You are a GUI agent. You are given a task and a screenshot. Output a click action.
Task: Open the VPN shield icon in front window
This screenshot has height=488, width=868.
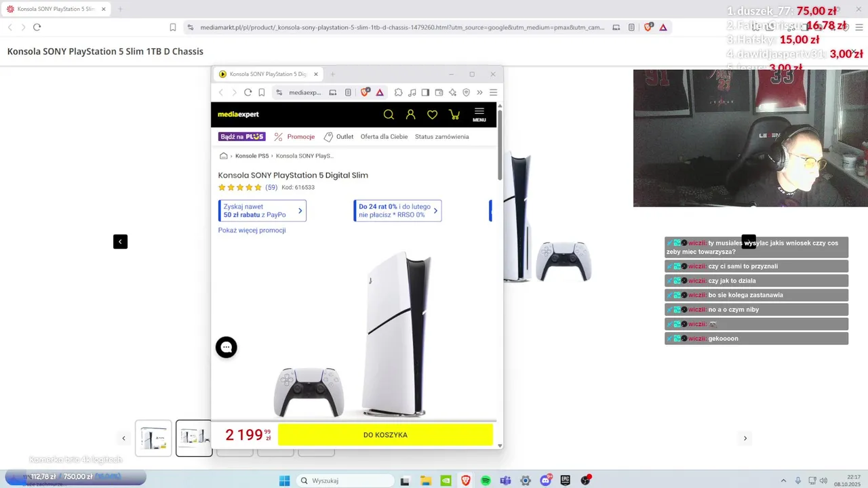click(x=466, y=92)
